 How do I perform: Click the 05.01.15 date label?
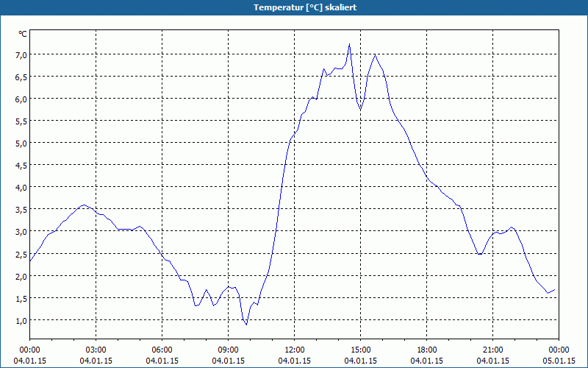pyautogui.click(x=559, y=361)
